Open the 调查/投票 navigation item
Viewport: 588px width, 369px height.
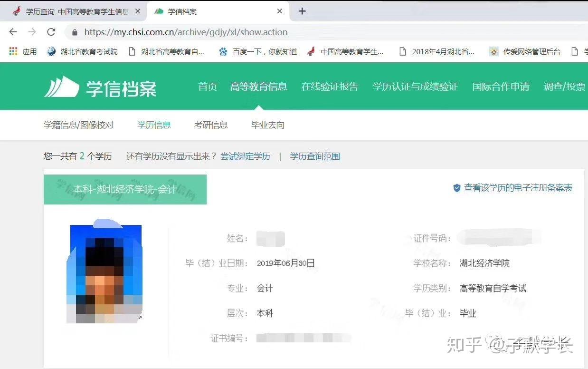[x=564, y=87]
